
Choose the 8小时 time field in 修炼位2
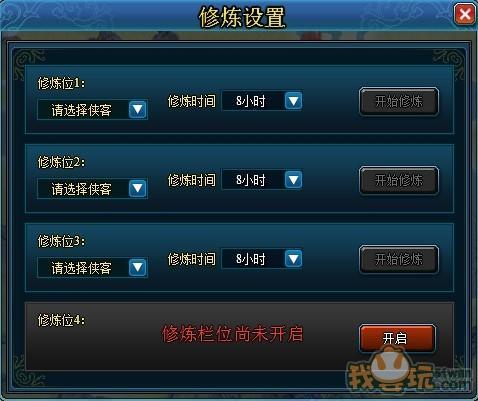[x=262, y=180]
